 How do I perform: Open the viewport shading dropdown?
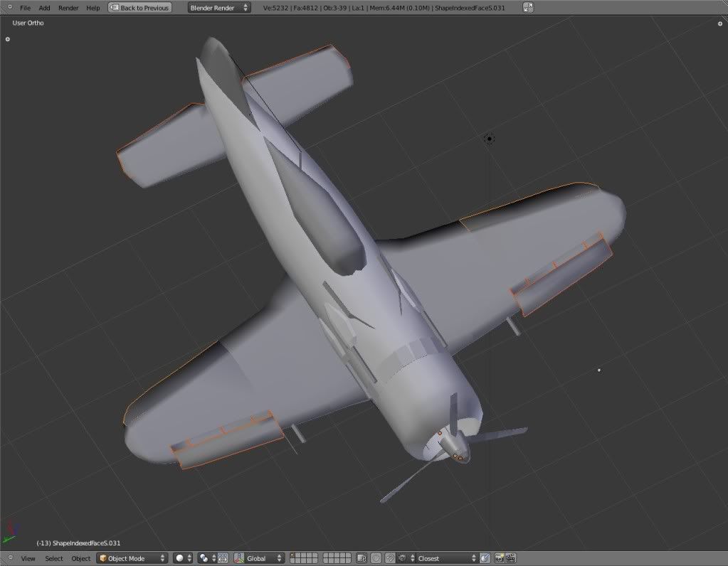(x=183, y=558)
